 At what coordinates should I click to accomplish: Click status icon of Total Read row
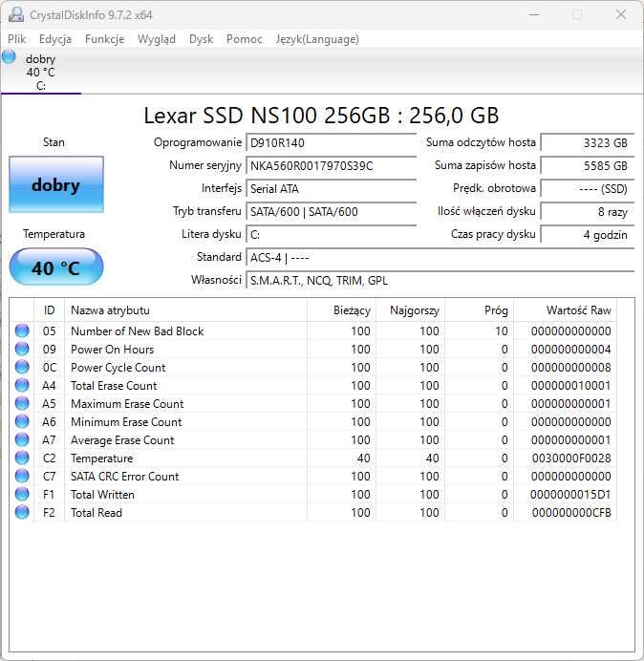pyautogui.click(x=22, y=512)
